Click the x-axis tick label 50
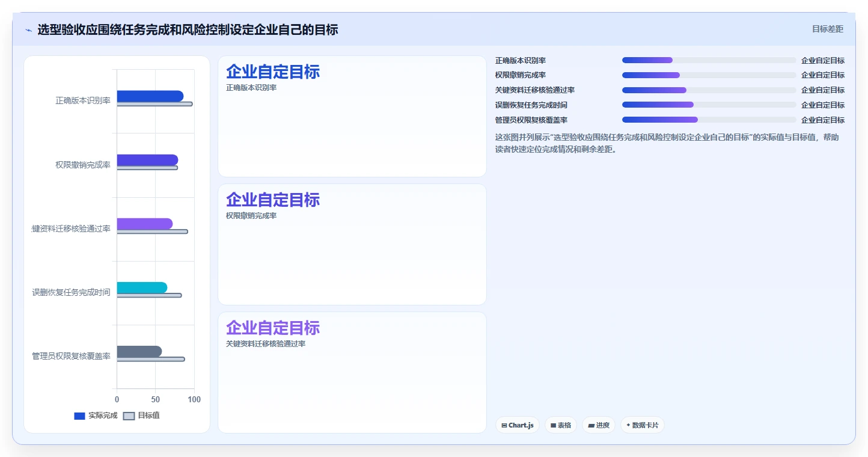Image resolution: width=868 pixels, height=457 pixels. [x=156, y=399]
